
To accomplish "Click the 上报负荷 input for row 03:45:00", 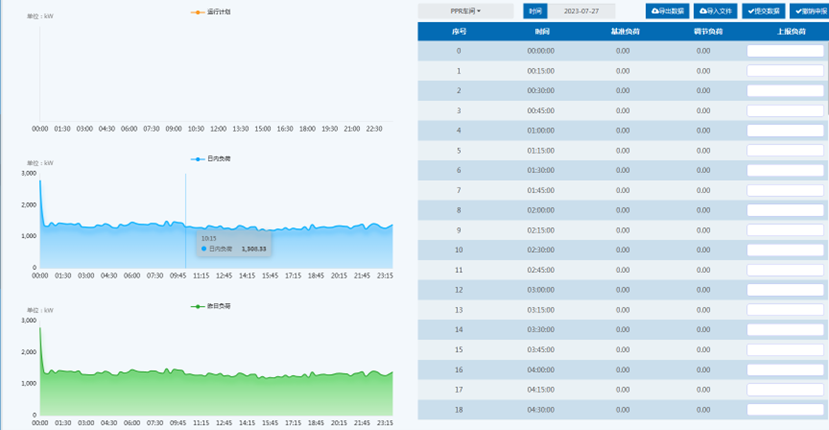I will click(785, 350).
